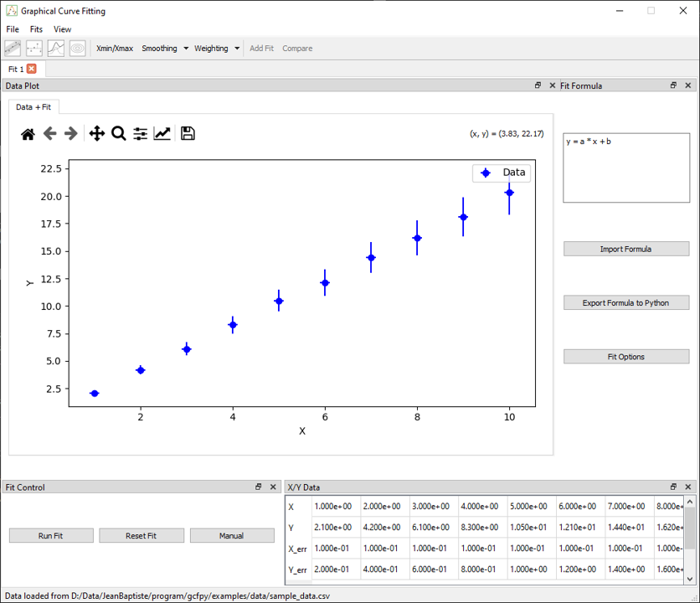Open the File menu
The width and height of the screenshot is (700, 603).
point(13,29)
